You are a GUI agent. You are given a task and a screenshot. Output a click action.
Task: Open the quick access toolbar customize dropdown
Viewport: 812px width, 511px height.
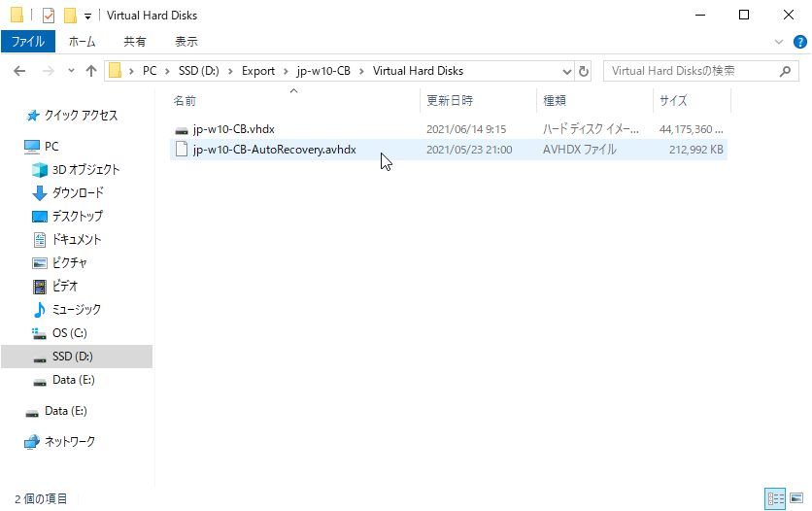coord(88,17)
